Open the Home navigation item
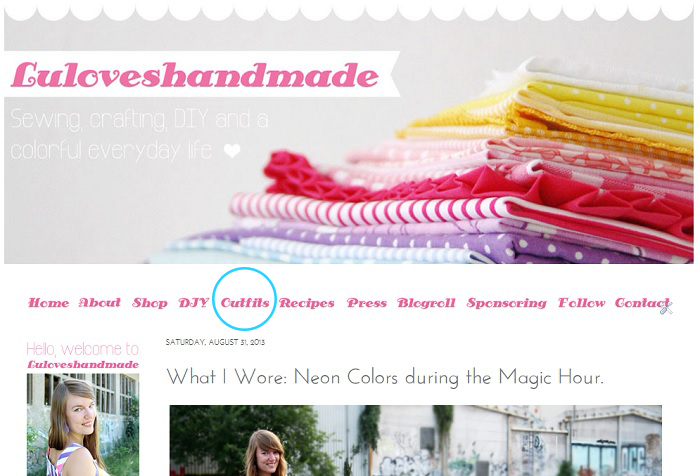The image size is (700, 476). (x=49, y=303)
